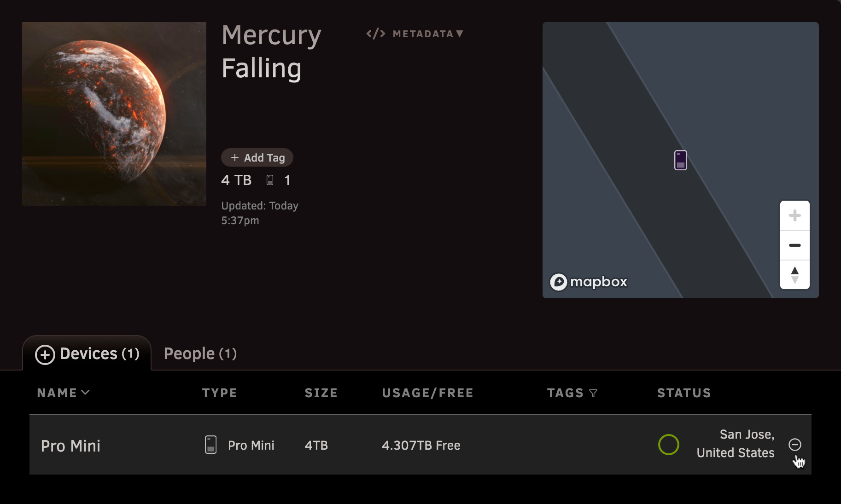The width and height of the screenshot is (841, 504).
Task: Reset map bearing with compass button
Action: click(x=794, y=275)
